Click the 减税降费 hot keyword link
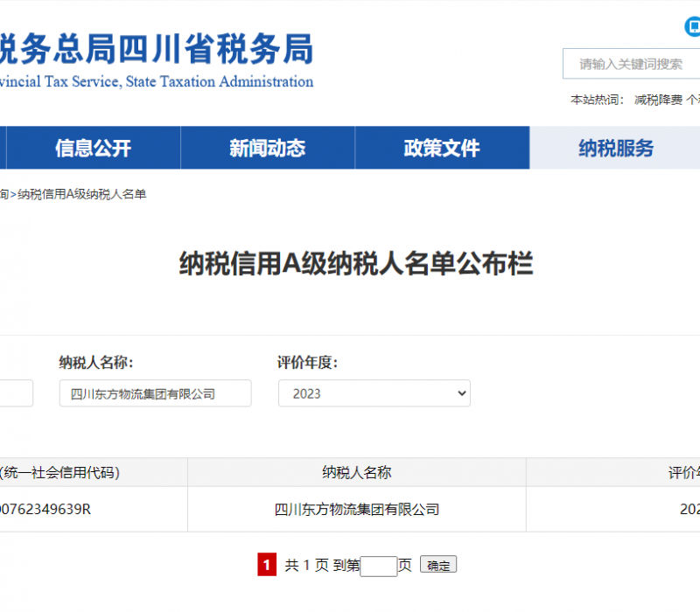The image size is (700, 612). [658, 100]
